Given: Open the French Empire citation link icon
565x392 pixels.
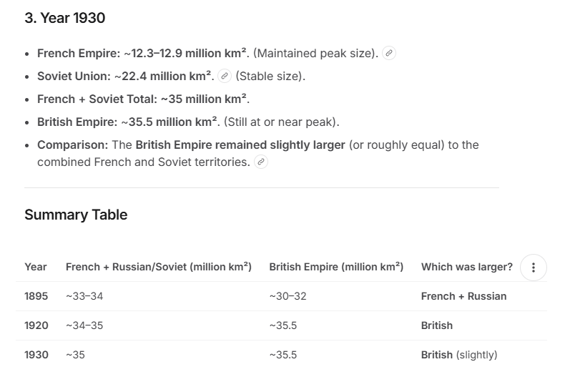Looking at the screenshot, I should (389, 54).
